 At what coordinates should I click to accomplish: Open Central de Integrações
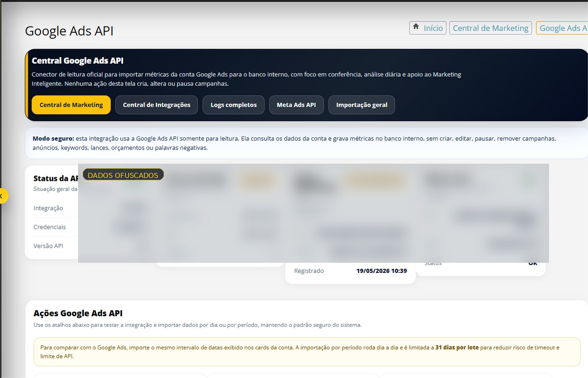click(x=157, y=105)
